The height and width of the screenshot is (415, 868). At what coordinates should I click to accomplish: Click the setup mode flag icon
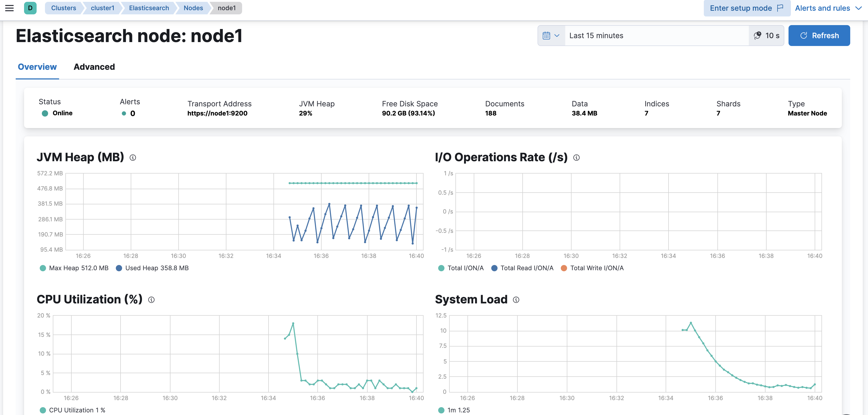click(x=780, y=8)
